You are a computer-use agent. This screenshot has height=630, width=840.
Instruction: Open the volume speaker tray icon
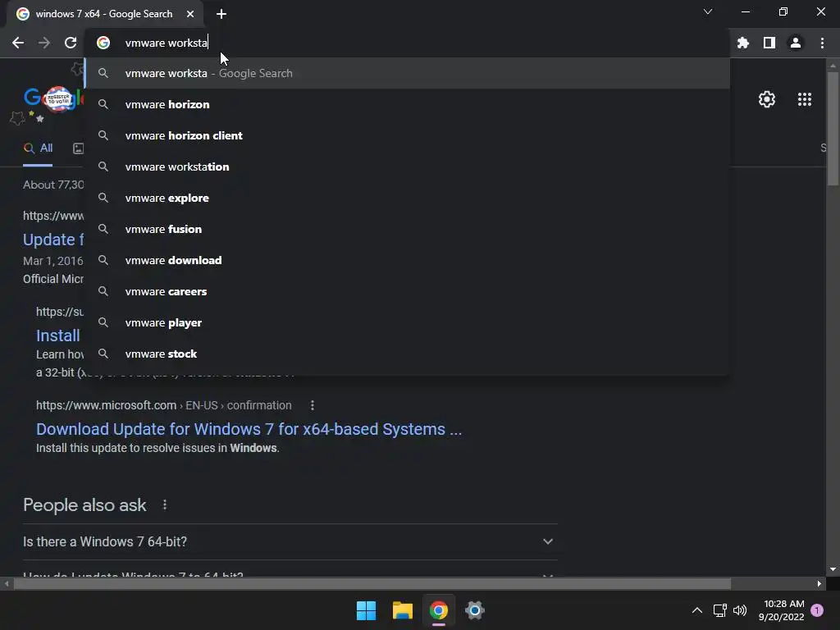click(740, 610)
